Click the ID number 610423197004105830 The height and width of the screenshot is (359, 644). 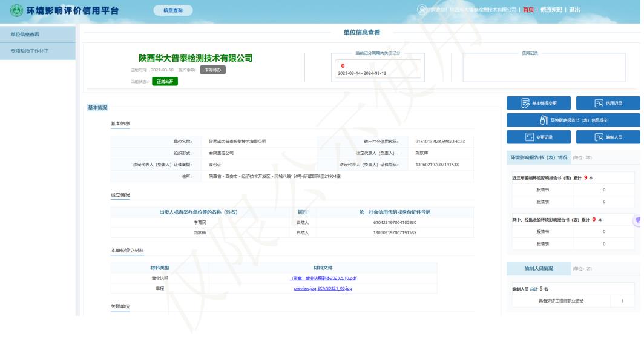coord(395,223)
